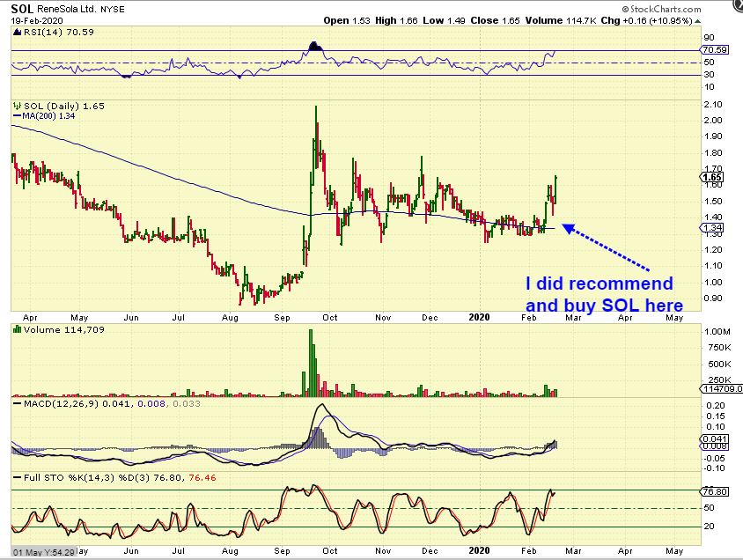Click the black line marker before MACD(12,26,9)
The height and width of the screenshot is (560, 743).
(x=17, y=404)
